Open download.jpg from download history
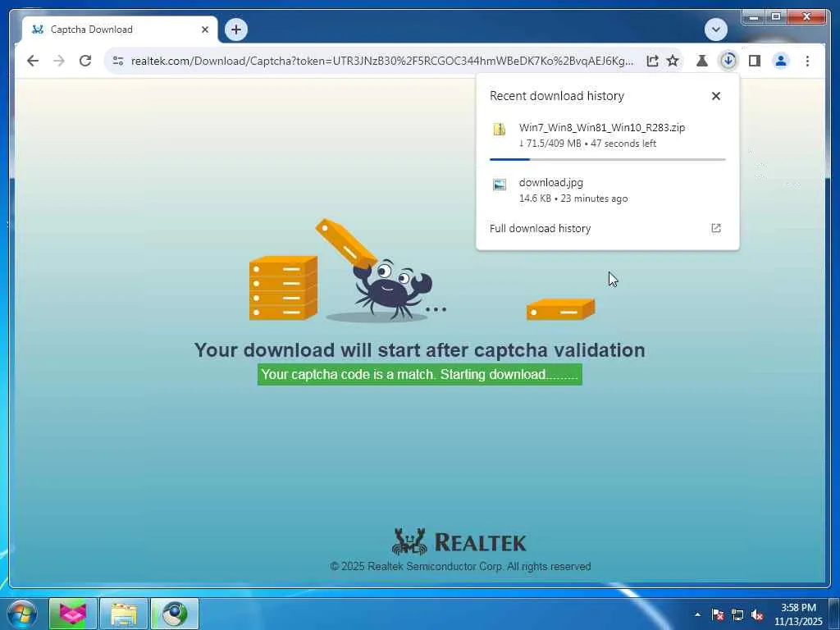This screenshot has height=630, width=840. [608, 189]
